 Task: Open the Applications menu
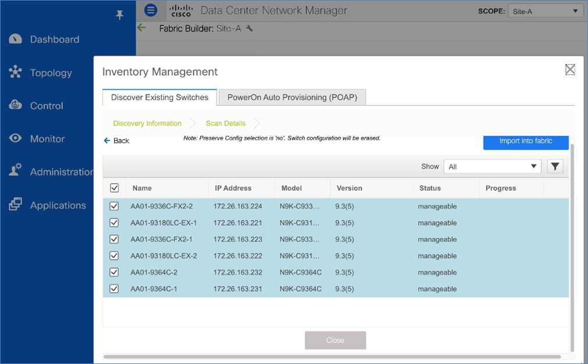[58, 205]
